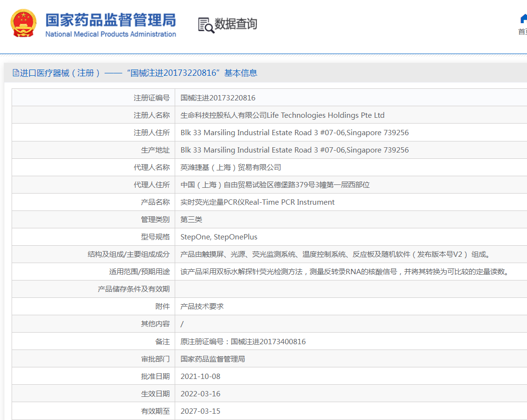Click the 代理人住所 address value

(275, 185)
